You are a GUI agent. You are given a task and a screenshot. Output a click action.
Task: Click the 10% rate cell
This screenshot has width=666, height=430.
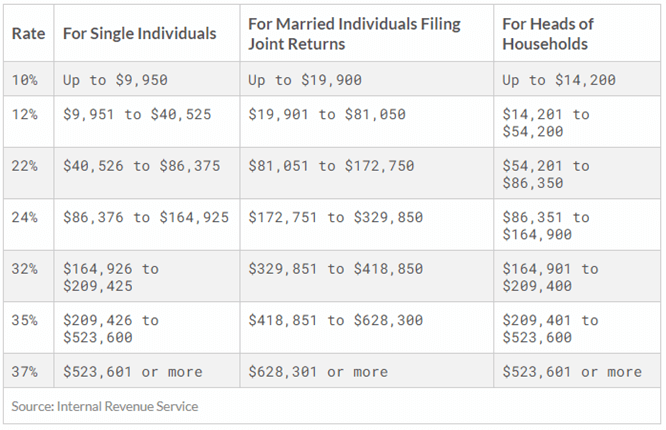tap(25, 80)
